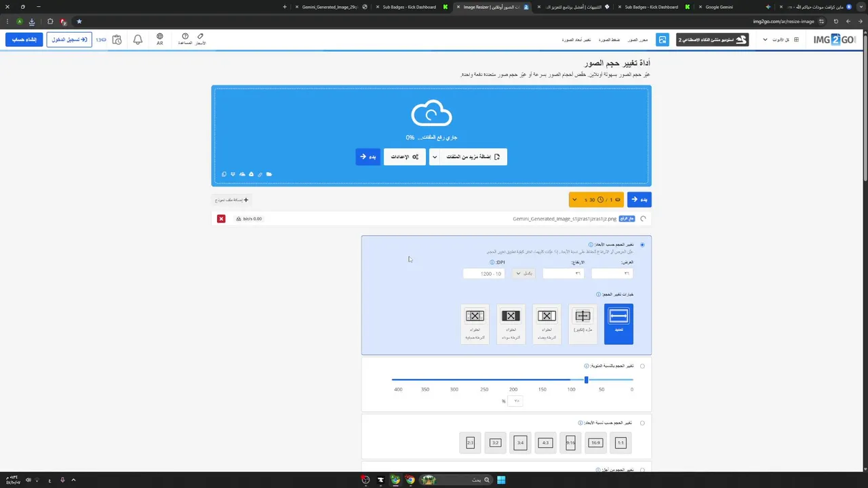Select resize by aspect ratio radio button
The image size is (868, 488).
pos(642,423)
